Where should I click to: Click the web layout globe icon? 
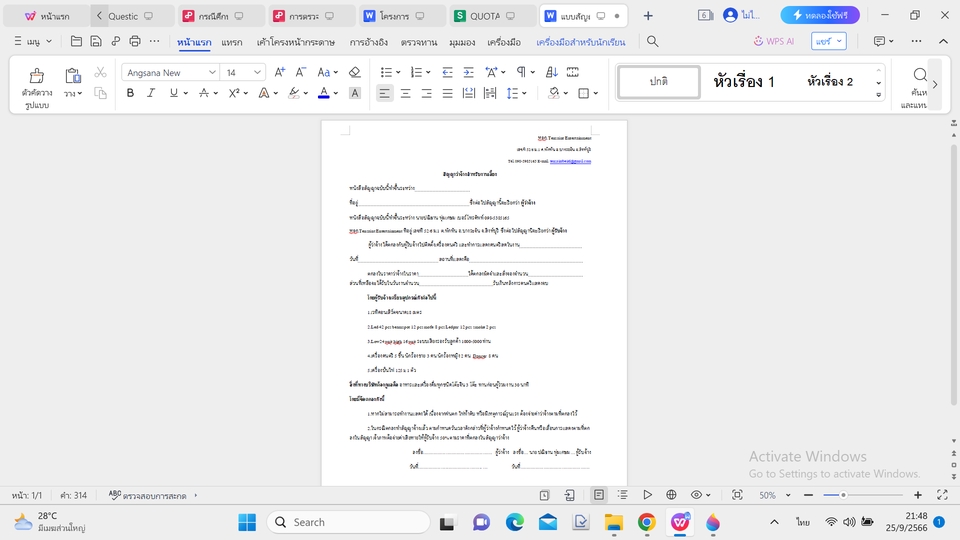(x=671, y=495)
